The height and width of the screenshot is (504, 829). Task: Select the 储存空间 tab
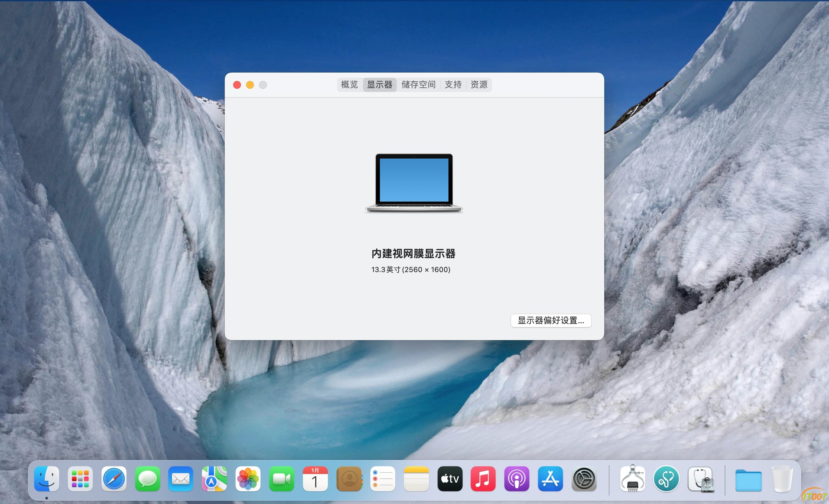coord(418,85)
